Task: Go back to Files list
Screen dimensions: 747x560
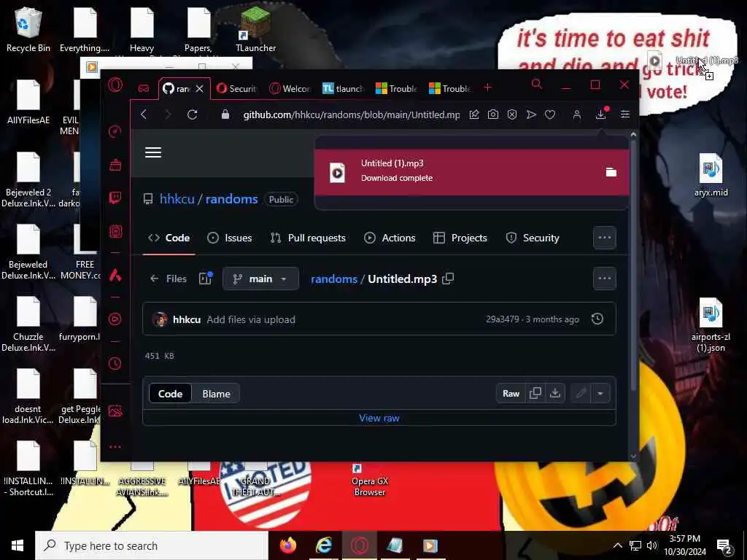Action: pos(169,279)
